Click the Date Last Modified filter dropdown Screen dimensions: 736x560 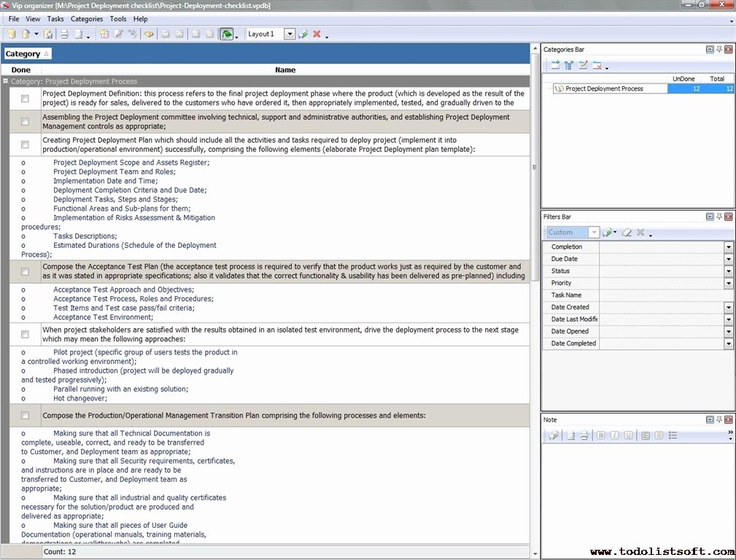(729, 319)
